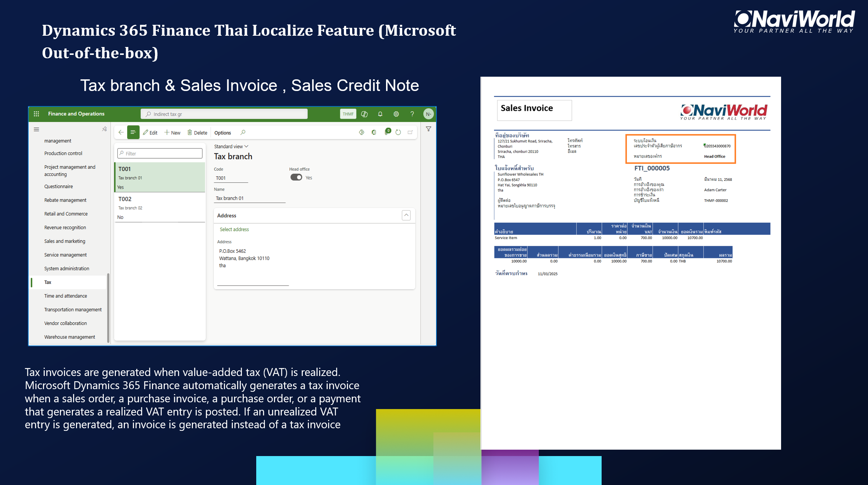The image size is (868, 485).
Task: Refresh the Tax branch page
Action: [398, 132]
